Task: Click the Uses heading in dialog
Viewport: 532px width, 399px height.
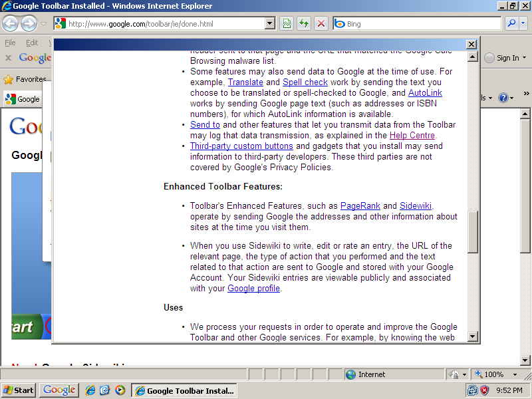Action: pyautogui.click(x=173, y=308)
